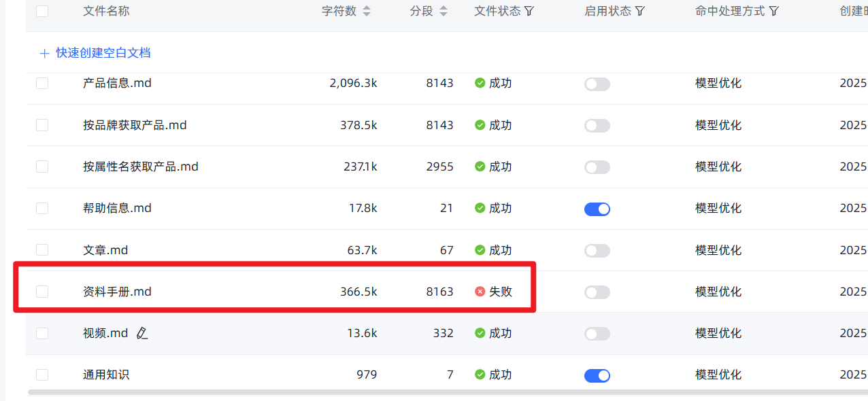Click the 快速创建空白文档 link
This screenshot has width=868, height=401.
(x=103, y=53)
